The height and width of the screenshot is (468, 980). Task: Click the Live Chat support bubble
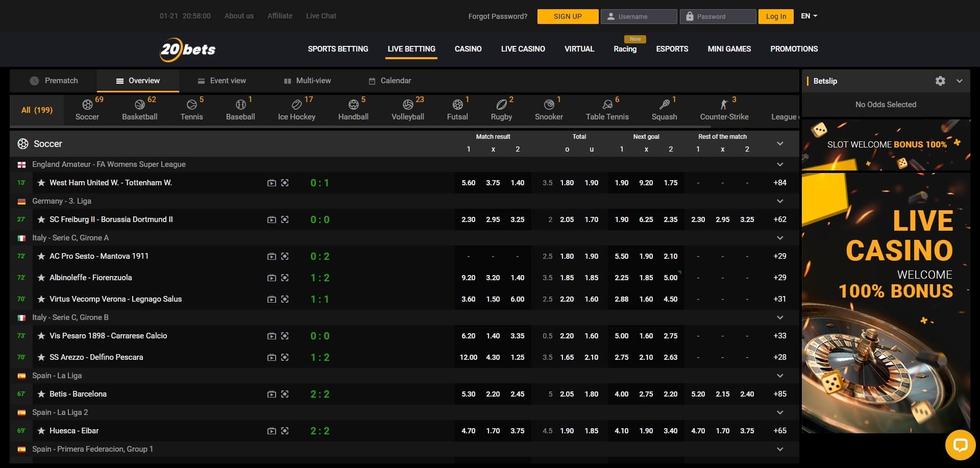961,445
